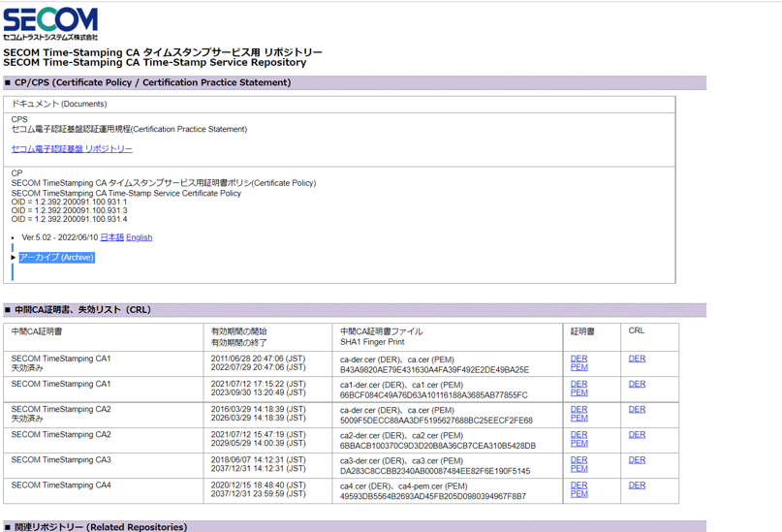Click OID = 1.2.392.200091.100.931.3 text
Screen dimensions: 782x532
[69, 210]
